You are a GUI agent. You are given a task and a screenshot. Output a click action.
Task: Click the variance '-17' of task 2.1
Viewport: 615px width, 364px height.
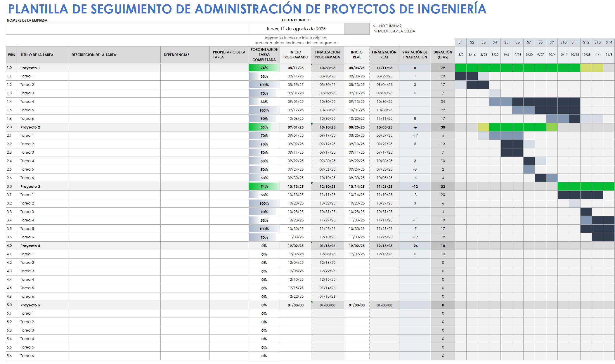click(415, 136)
